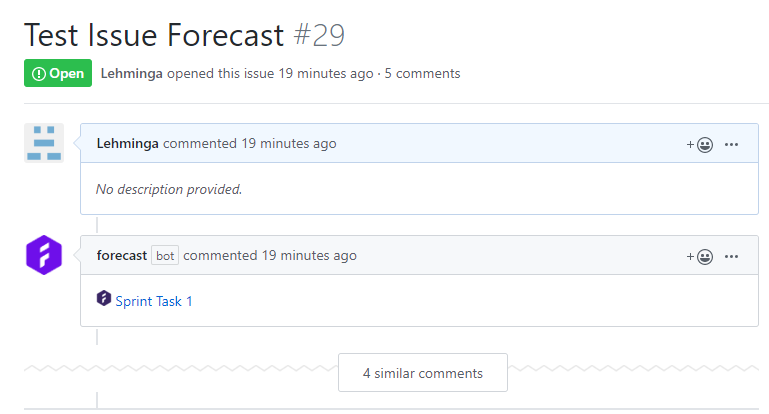
Task: Add a reaction to forecast bot's comment
Action: pos(699,257)
